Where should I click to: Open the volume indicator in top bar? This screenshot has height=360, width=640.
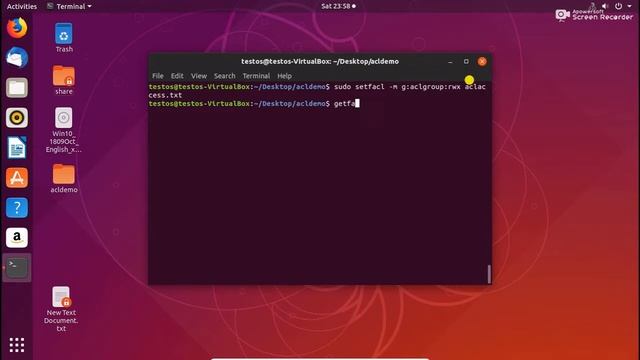click(x=605, y=6)
